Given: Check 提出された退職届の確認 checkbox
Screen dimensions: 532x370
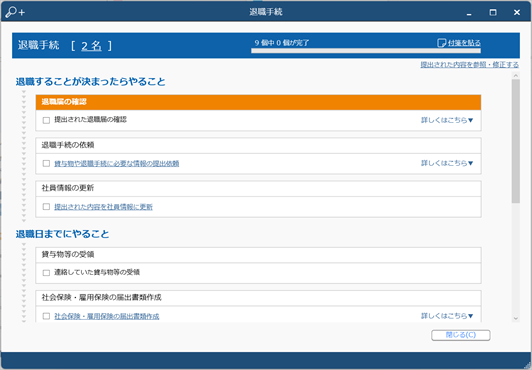Looking at the screenshot, I should tap(46, 120).
